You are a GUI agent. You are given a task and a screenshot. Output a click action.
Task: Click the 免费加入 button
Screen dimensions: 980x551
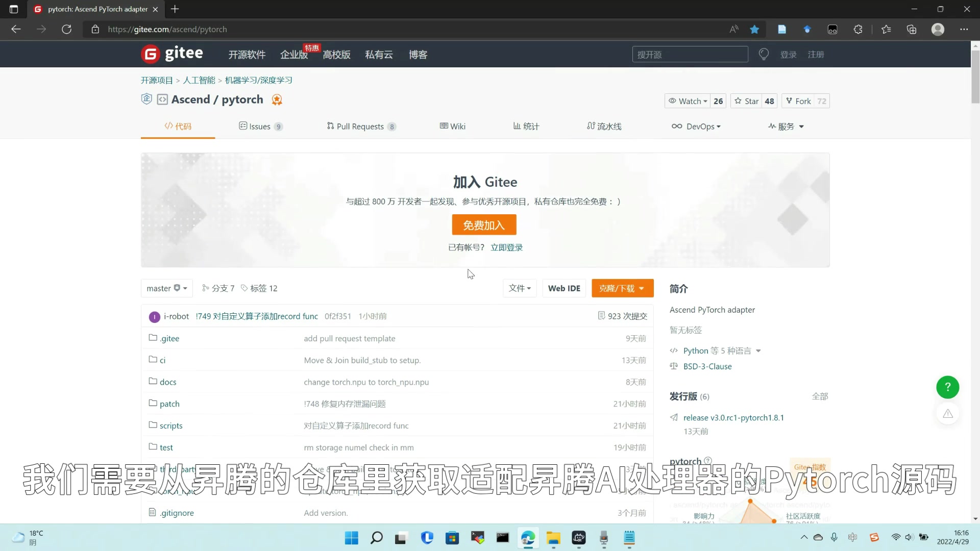coord(484,225)
